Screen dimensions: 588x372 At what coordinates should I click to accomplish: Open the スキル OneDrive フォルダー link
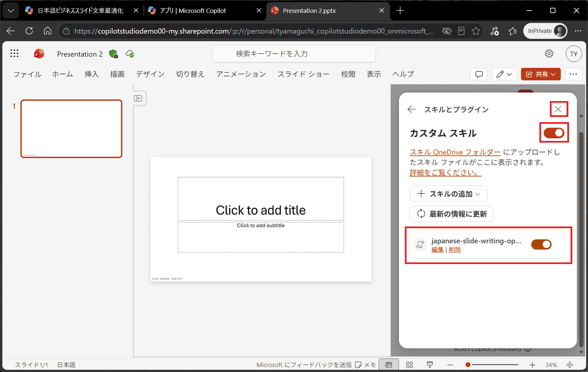click(455, 152)
